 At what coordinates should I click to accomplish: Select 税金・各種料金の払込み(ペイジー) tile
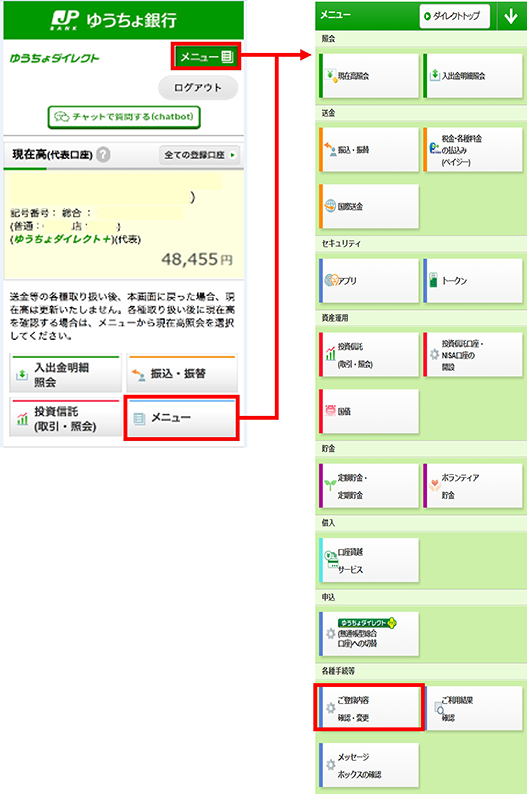click(x=473, y=149)
